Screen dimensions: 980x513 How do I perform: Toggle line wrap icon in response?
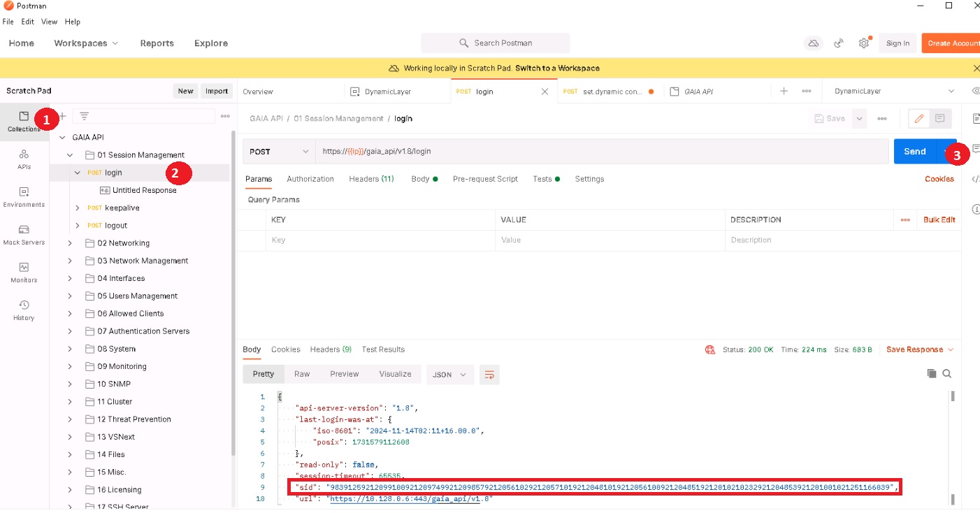[x=489, y=375]
